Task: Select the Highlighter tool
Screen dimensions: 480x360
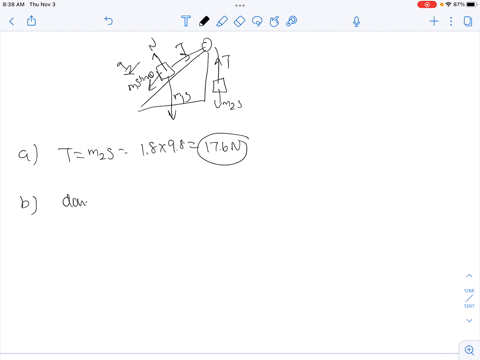Action: (x=222, y=22)
